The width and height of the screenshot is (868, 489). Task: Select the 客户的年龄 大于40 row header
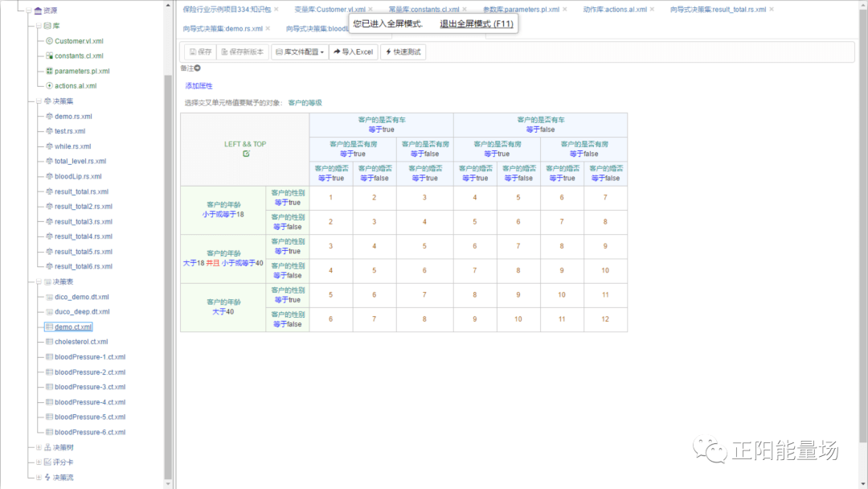pos(223,307)
